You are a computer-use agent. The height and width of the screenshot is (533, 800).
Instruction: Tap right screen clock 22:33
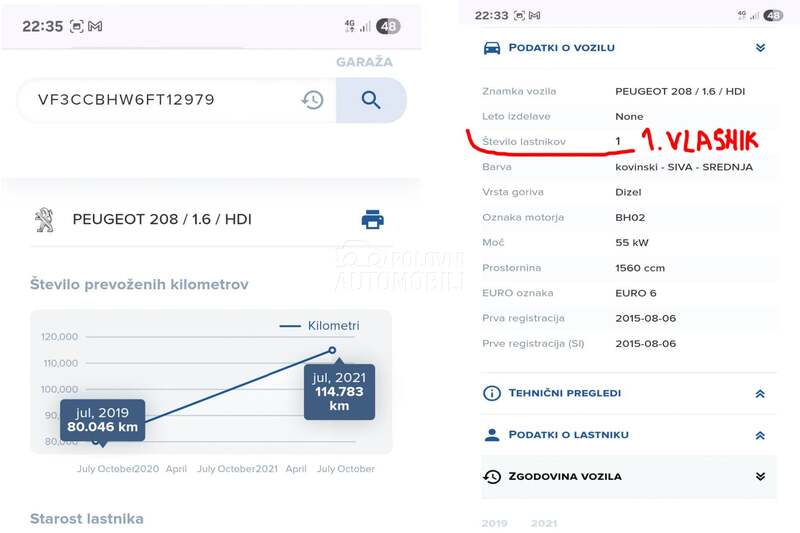click(491, 16)
